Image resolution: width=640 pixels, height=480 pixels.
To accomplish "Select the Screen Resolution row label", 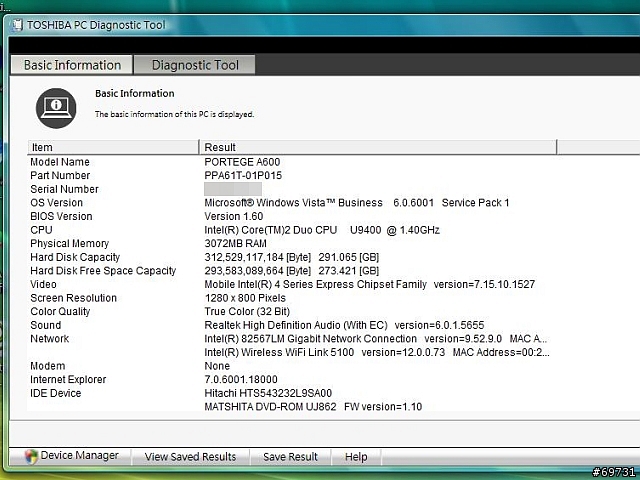I will (x=73, y=298).
